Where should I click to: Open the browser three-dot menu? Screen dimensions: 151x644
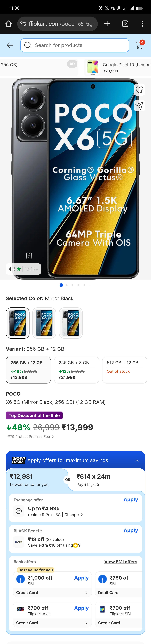(142, 24)
